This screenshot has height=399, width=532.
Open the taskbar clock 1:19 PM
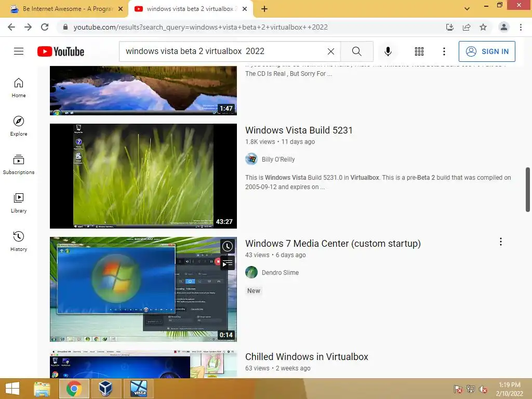coord(509,389)
